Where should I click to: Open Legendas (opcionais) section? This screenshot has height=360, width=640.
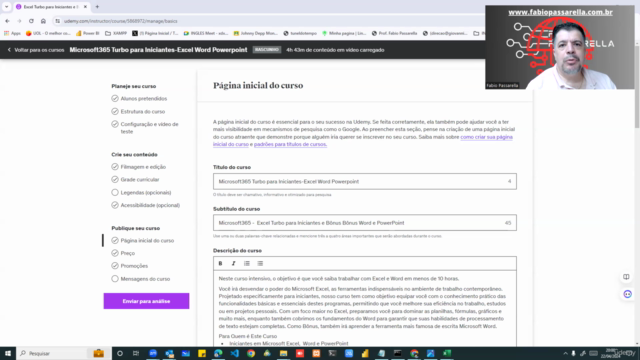141,192
